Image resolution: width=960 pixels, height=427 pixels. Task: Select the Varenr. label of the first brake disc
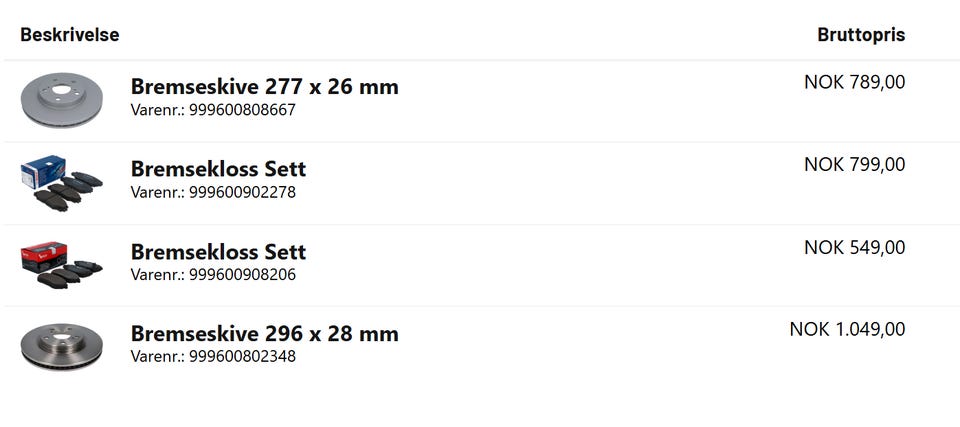[157, 110]
